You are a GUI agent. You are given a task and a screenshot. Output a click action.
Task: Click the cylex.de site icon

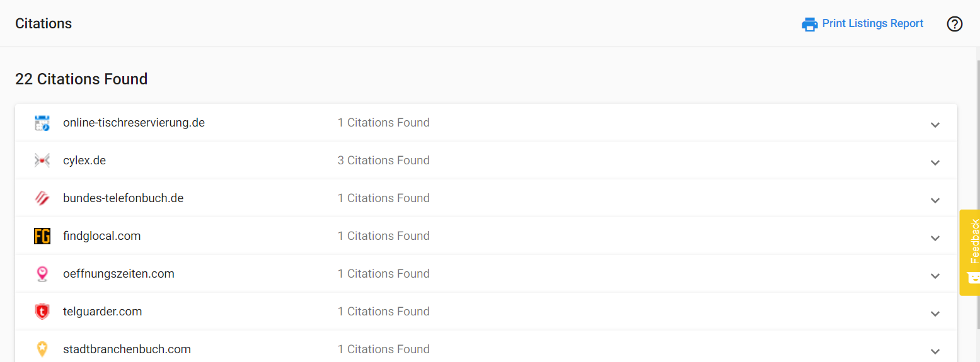pyautogui.click(x=42, y=161)
